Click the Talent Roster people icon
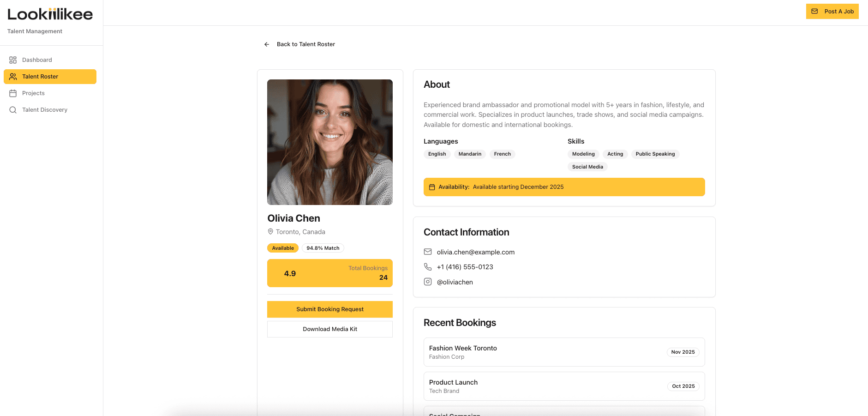Screen dimensions: 868x416 (x=13, y=77)
